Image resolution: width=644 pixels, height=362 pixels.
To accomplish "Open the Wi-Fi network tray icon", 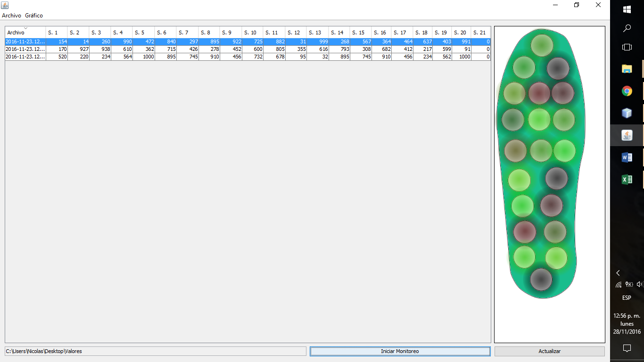I will pos(619,285).
